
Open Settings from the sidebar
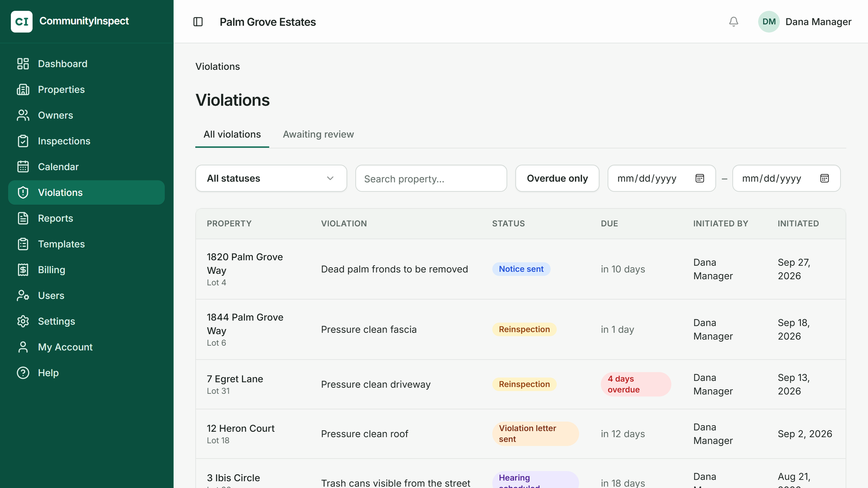[86, 321]
